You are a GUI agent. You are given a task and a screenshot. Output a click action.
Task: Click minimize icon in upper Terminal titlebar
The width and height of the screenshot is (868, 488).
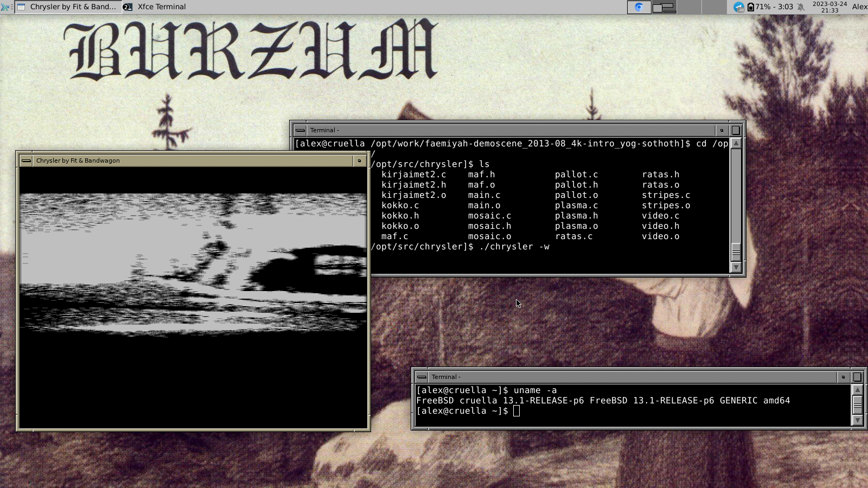click(x=722, y=130)
